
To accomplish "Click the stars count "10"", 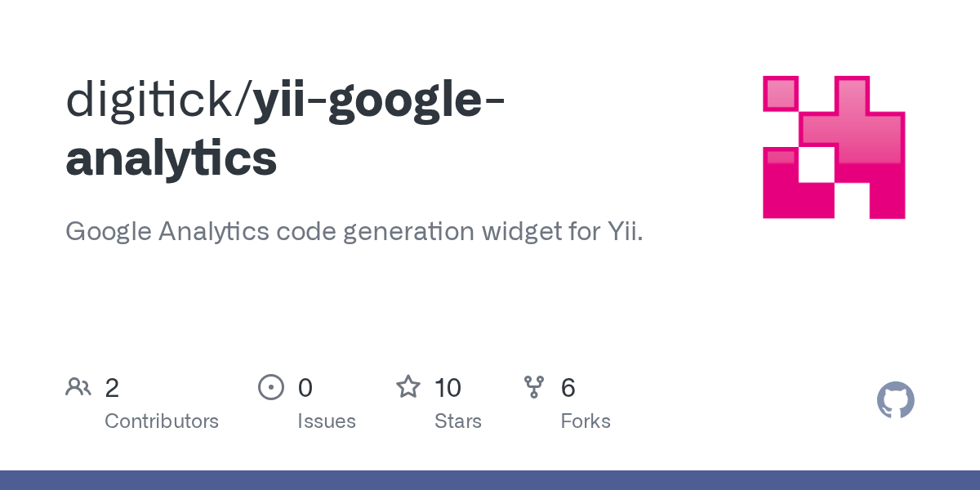I will coord(448,388).
